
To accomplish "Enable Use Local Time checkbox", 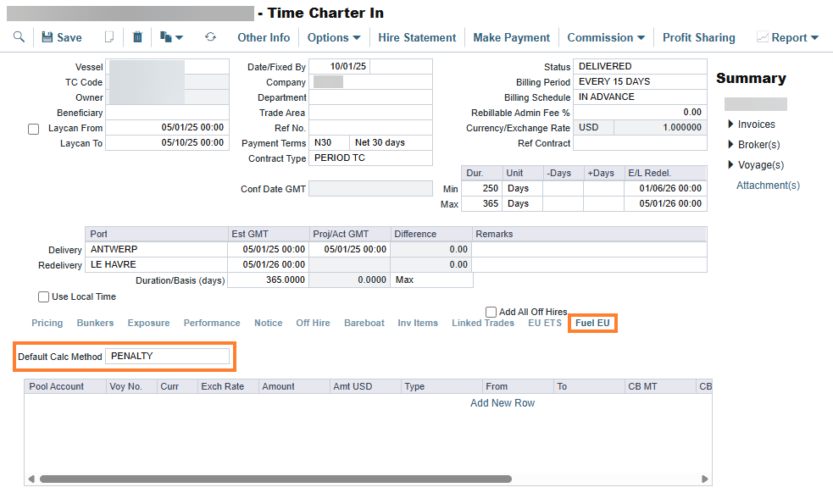I will click(43, 296).
